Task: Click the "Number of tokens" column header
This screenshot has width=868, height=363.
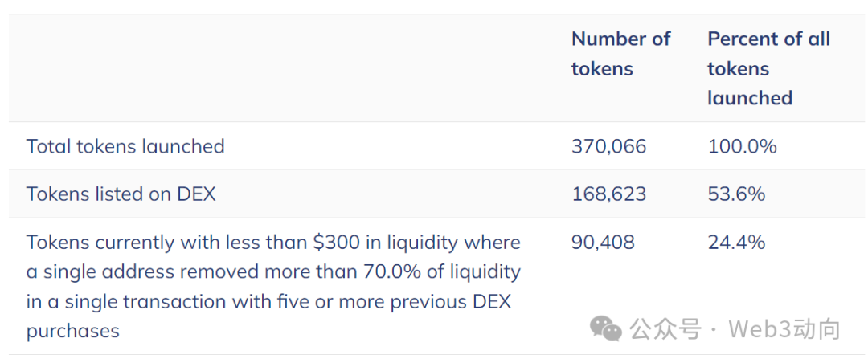Action: pos(620,54)
